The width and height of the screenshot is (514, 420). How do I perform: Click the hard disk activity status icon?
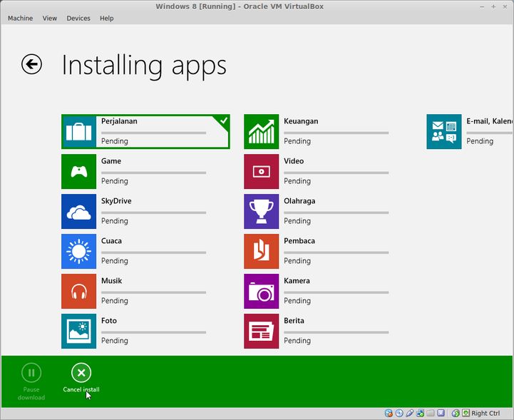[x=389, y=413]
